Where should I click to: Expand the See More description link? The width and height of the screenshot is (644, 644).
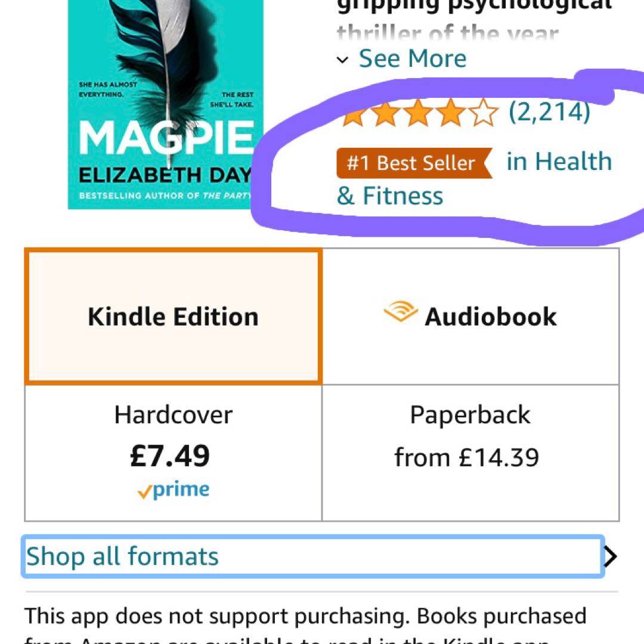coord(413,58)
